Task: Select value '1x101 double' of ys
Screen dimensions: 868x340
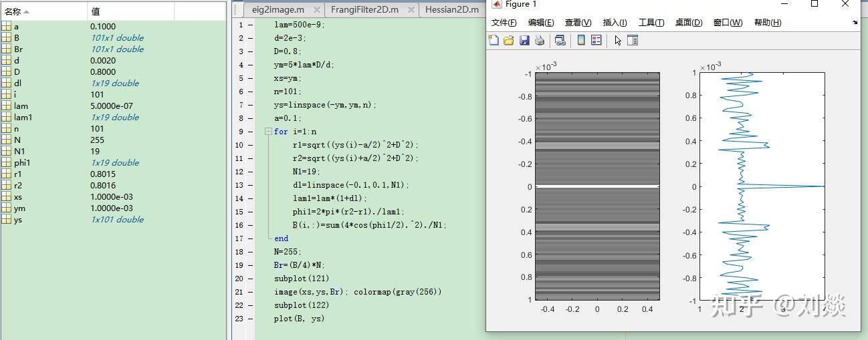Action: click(x=117, y=220)
